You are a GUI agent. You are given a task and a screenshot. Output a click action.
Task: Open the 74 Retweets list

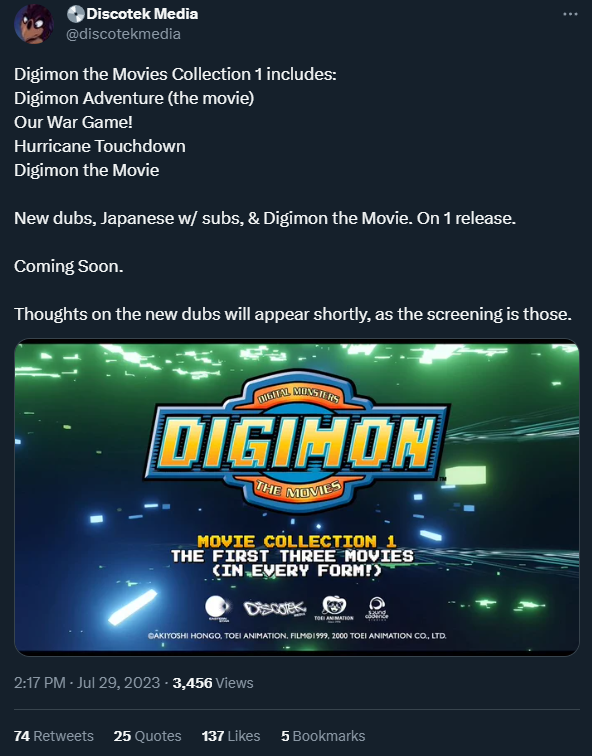click(54, 736)
